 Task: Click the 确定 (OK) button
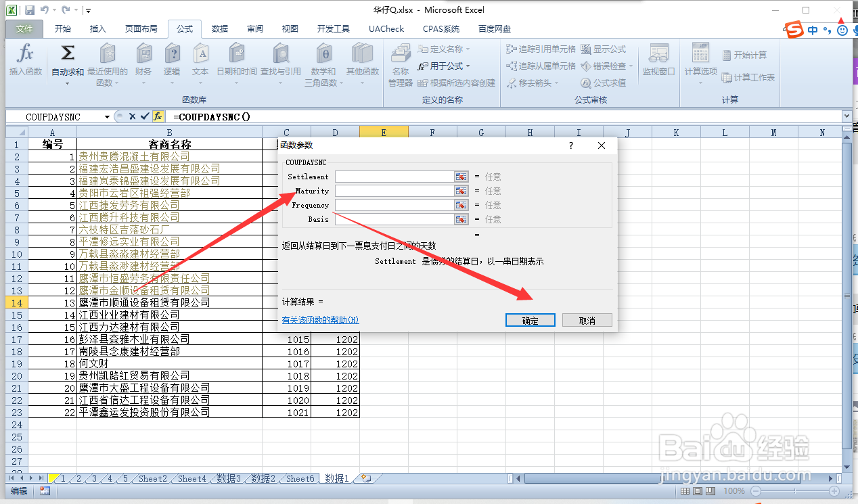click(x=530, y=320)
